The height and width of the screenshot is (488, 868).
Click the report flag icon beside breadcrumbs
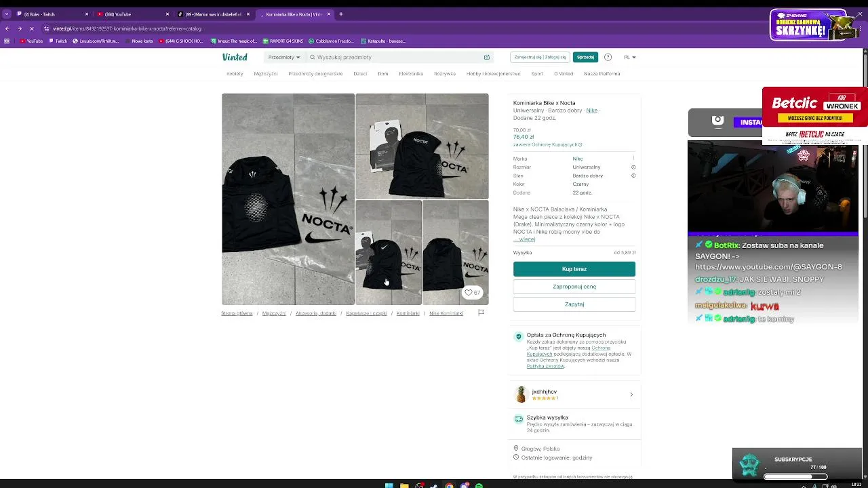pos(481,312)
